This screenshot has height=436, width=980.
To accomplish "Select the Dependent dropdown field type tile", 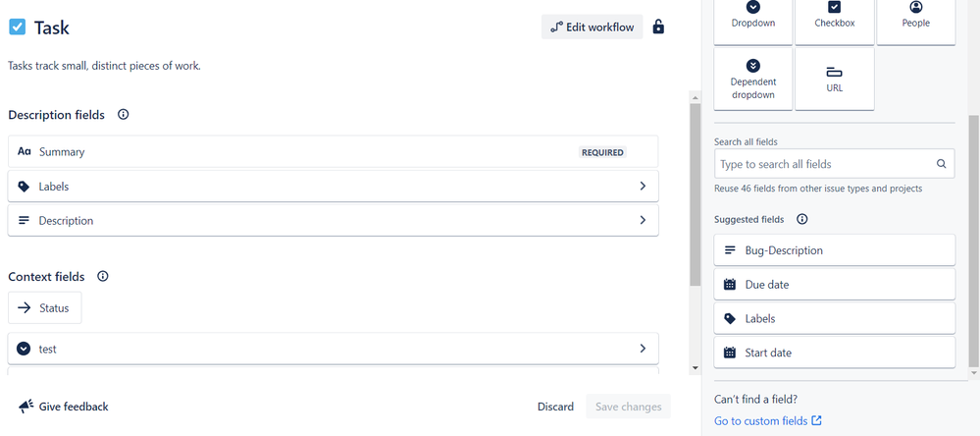I will pyautogui.click(x=753, y=80).
